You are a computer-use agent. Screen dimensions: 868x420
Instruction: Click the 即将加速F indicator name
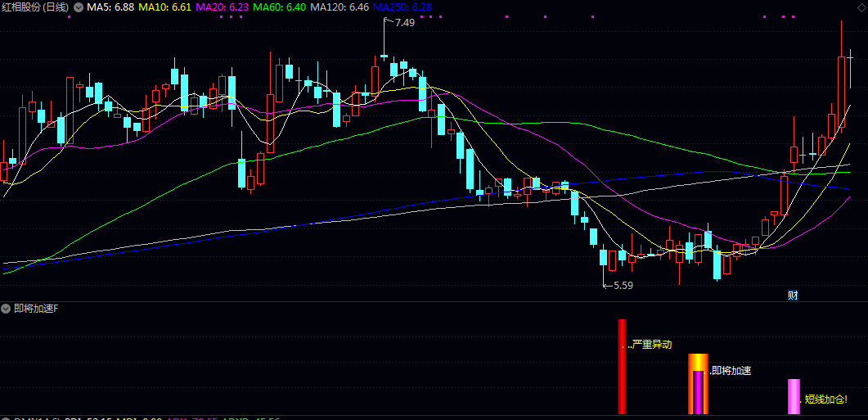[x=36, y=309]
